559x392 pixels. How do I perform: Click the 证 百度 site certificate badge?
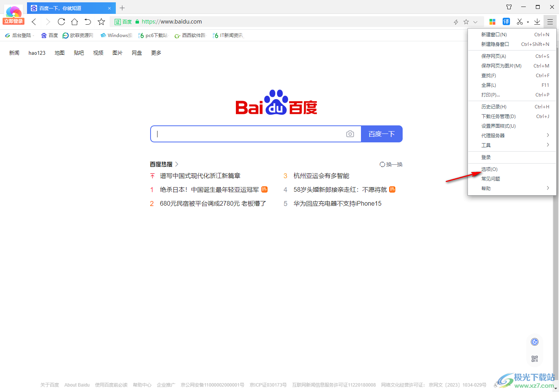tap(123, 22)
